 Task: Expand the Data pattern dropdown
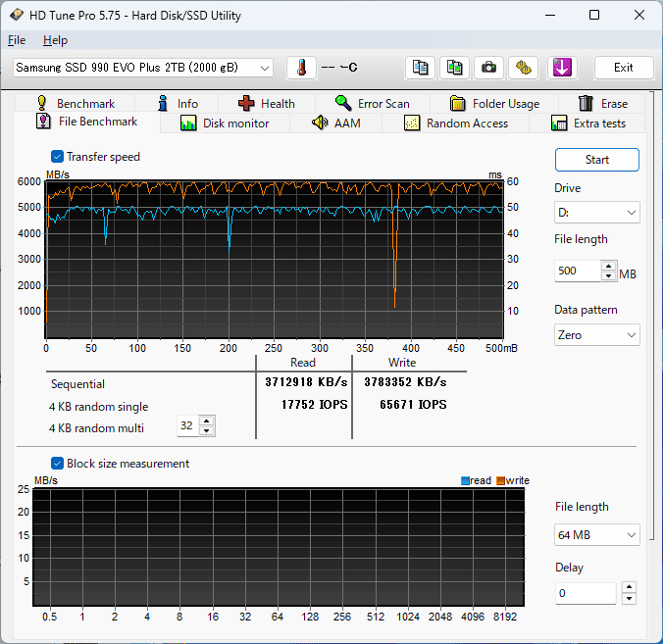click(x=596, y=335)
